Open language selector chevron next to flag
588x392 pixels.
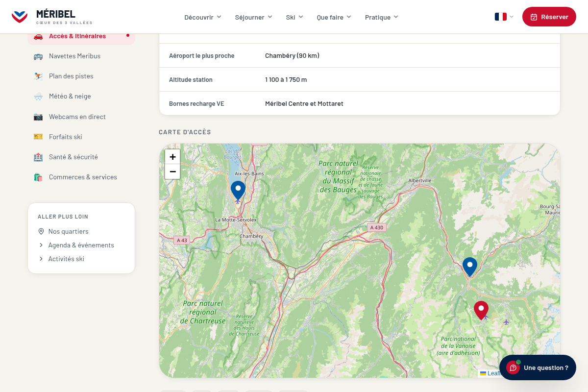[512, 17]
